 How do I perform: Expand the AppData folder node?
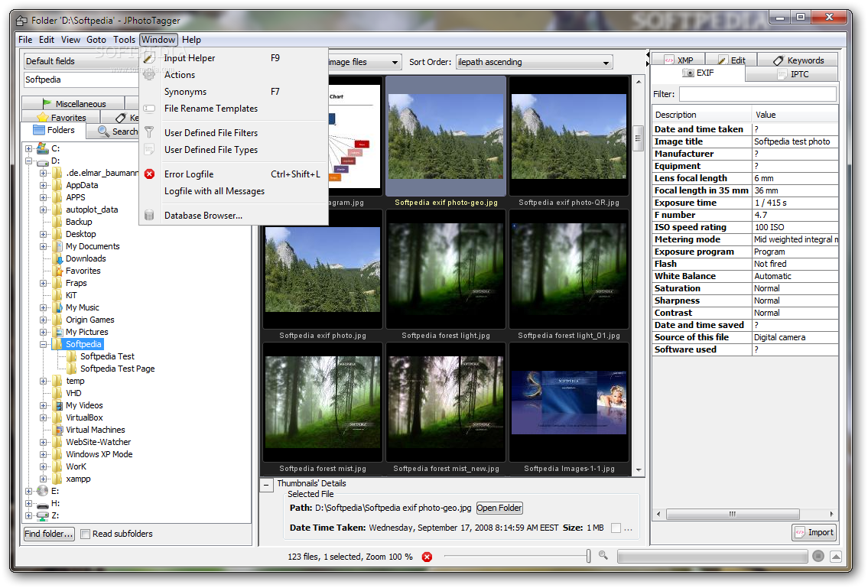43,186
